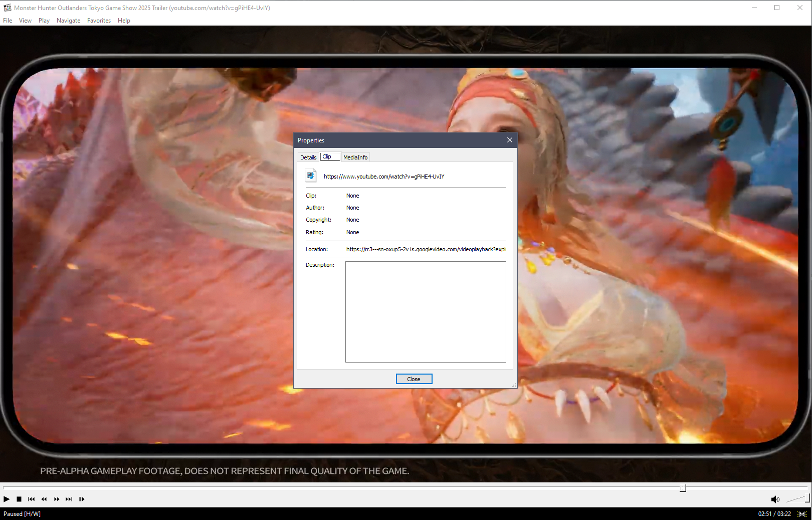Close Properties dialog with the X icon

[510, 140]
